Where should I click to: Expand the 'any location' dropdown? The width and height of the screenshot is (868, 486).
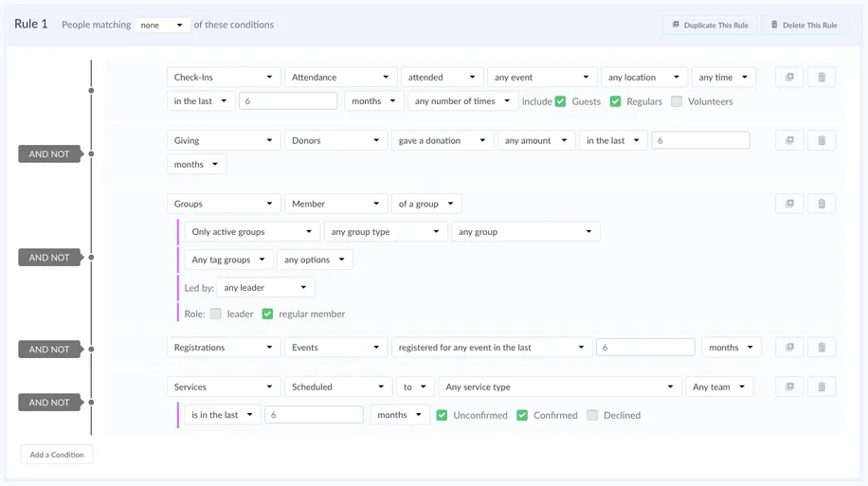pyautogui.click(x=643, y=77)
